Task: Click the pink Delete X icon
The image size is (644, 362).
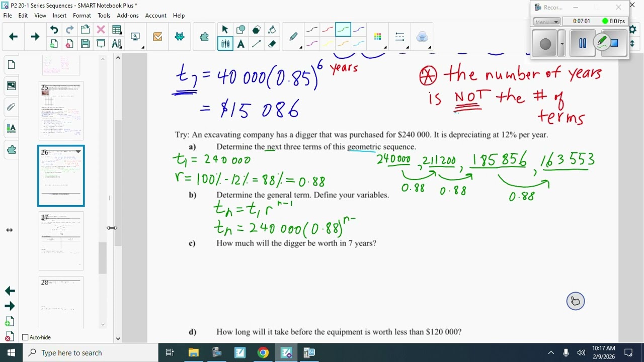Action: pos(101,30)
